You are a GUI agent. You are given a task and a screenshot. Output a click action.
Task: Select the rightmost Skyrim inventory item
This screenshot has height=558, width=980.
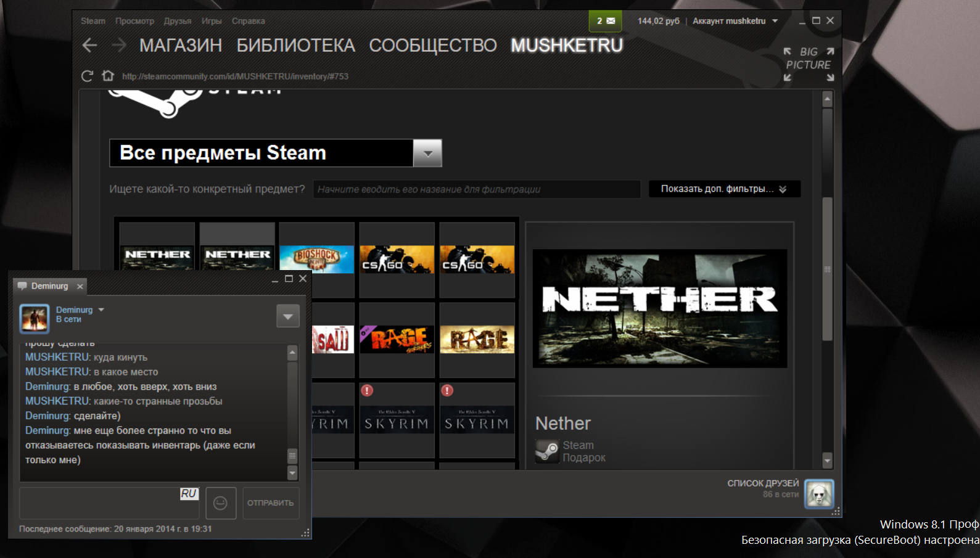click(477, 420)
